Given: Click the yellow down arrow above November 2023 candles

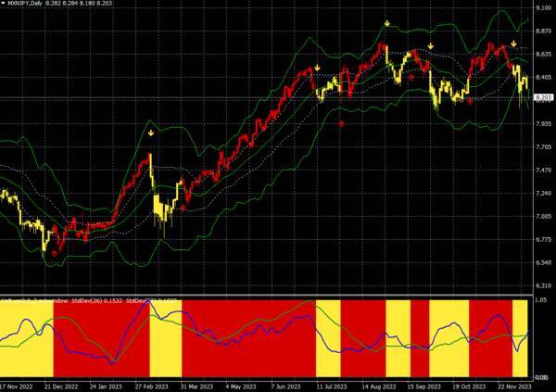Looking at the screenshot, I should (x=513, y=44).
